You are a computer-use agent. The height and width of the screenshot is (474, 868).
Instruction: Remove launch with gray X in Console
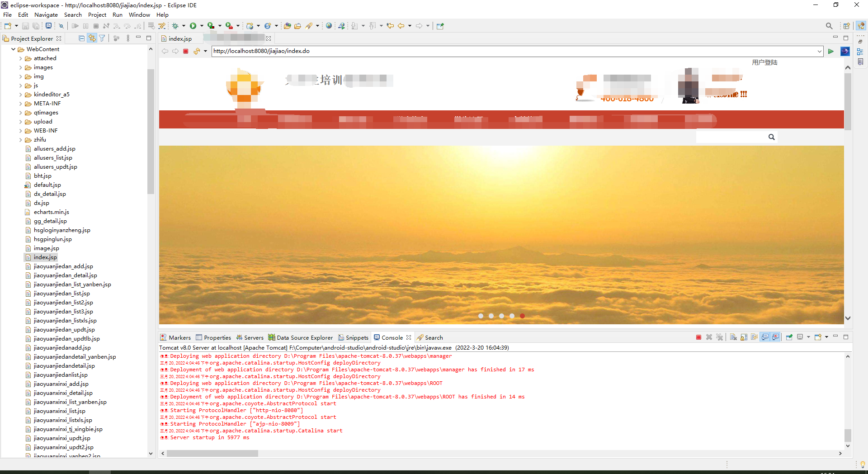click(709, 337)
